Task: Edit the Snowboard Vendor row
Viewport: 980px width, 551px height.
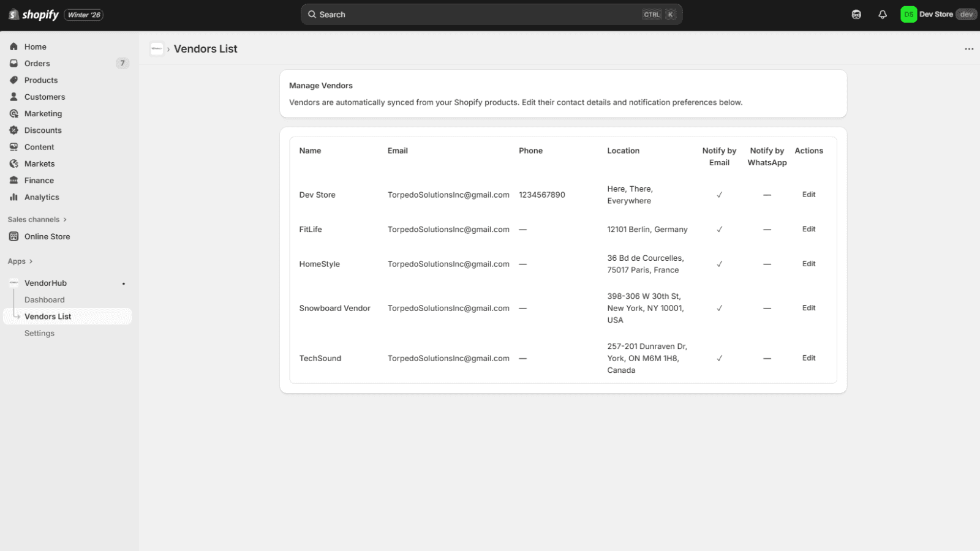Action: (x=809, y=308)
